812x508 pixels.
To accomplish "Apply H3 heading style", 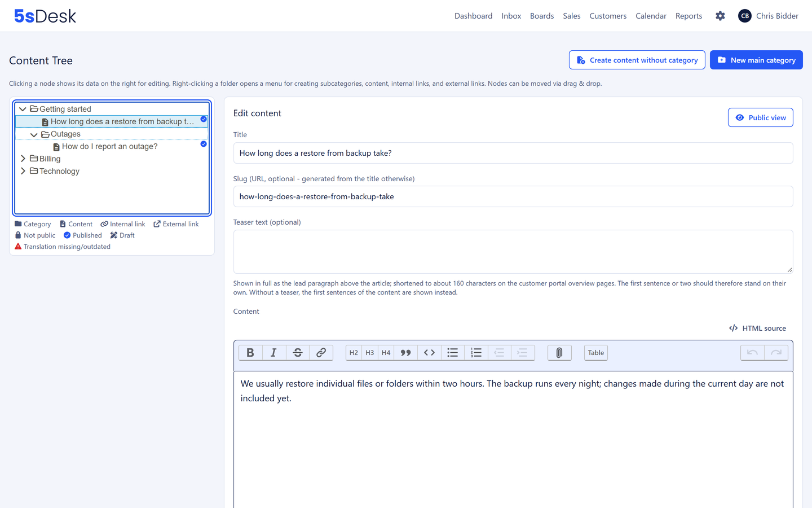I will point(370,353).
